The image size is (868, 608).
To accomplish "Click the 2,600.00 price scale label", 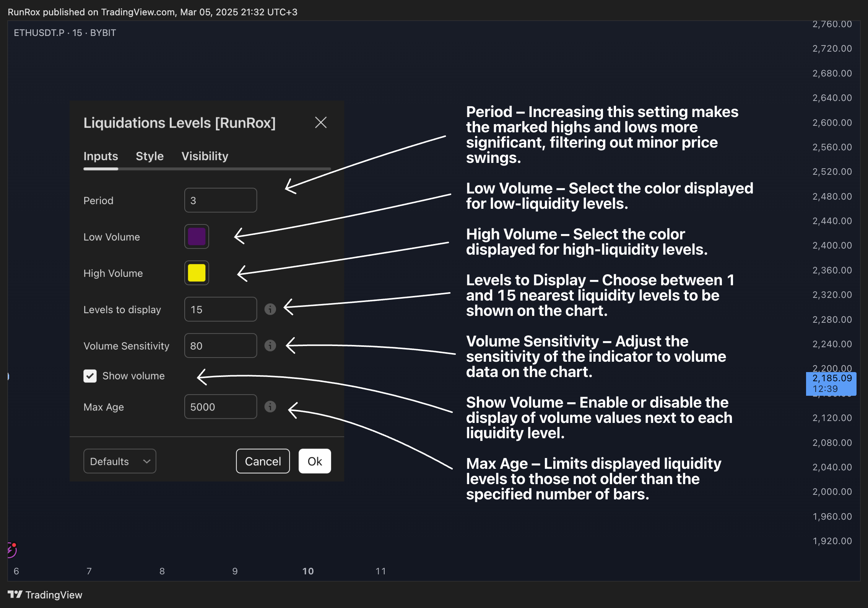I will (x=832, y=122).
